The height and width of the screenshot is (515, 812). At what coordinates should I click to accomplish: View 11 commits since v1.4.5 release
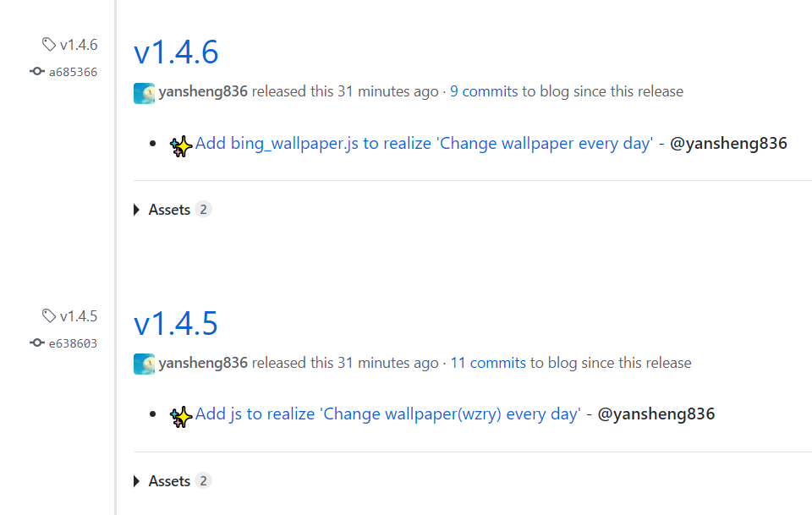488,363
